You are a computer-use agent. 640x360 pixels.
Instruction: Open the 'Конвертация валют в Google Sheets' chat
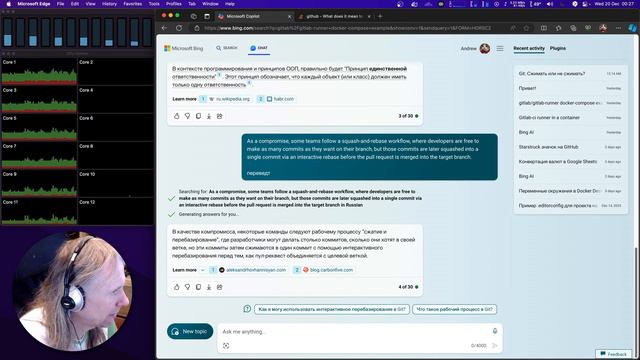coord(570,162)
